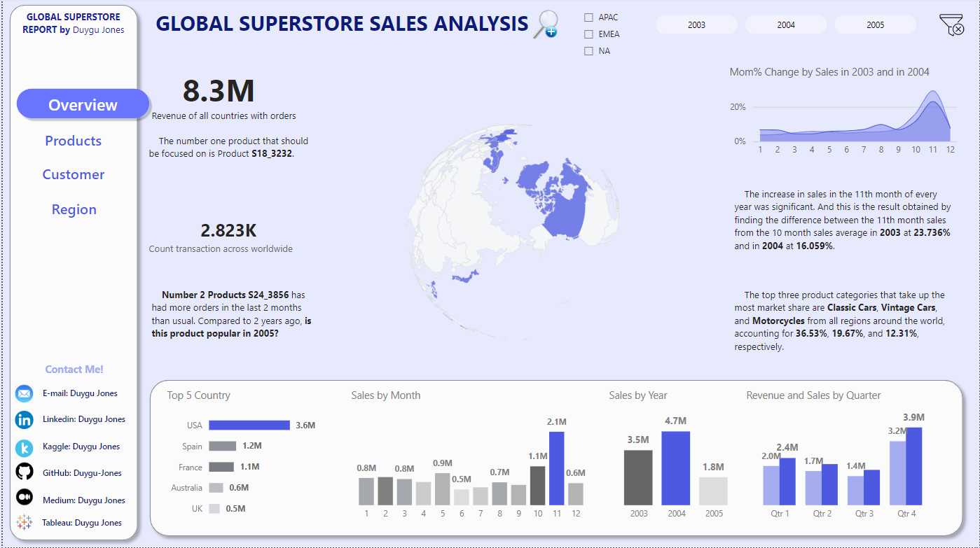Click the GitHub cat icon
The height and width of the screenshot is (548, 980).
coord(25,471)
